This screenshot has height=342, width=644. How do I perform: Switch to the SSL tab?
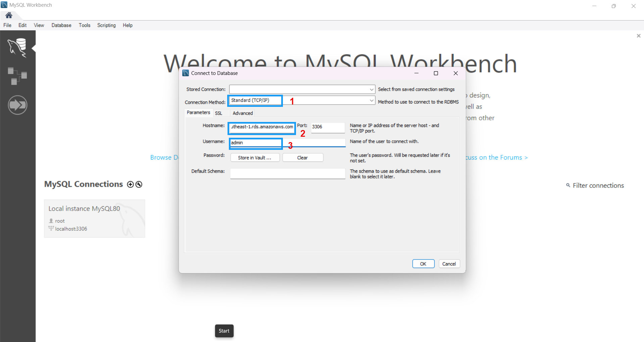(218, 113)
